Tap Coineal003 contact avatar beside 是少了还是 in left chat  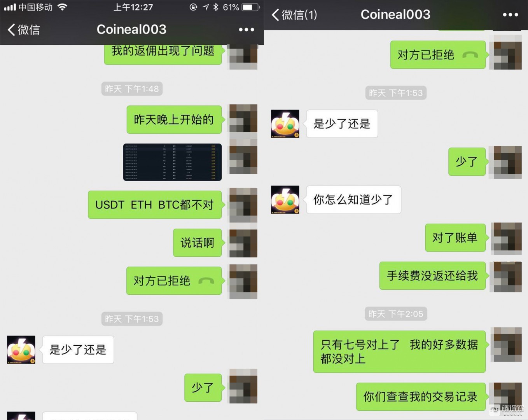pyautogui.click(x=21, y=350)
